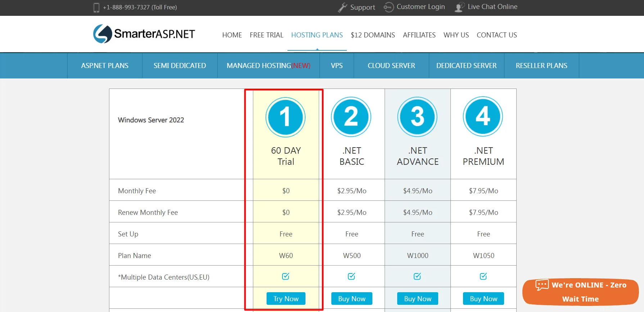Click the Customer Login key icon

(389, 7)
